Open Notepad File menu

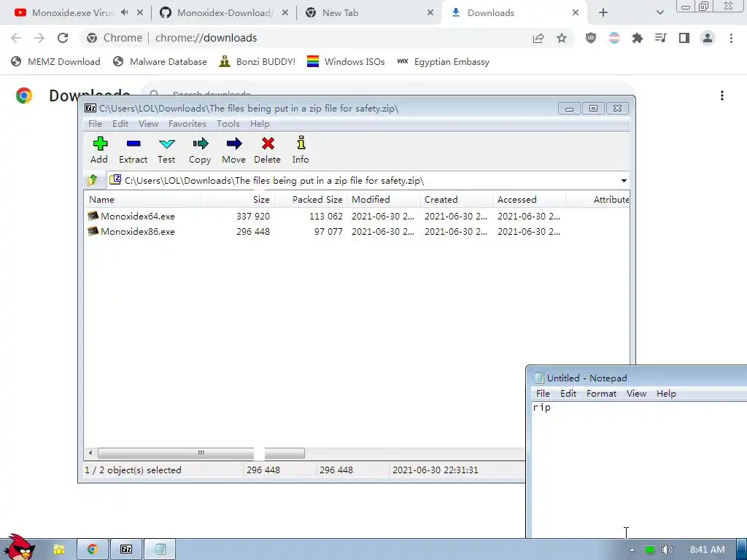(x=543, y=393)
